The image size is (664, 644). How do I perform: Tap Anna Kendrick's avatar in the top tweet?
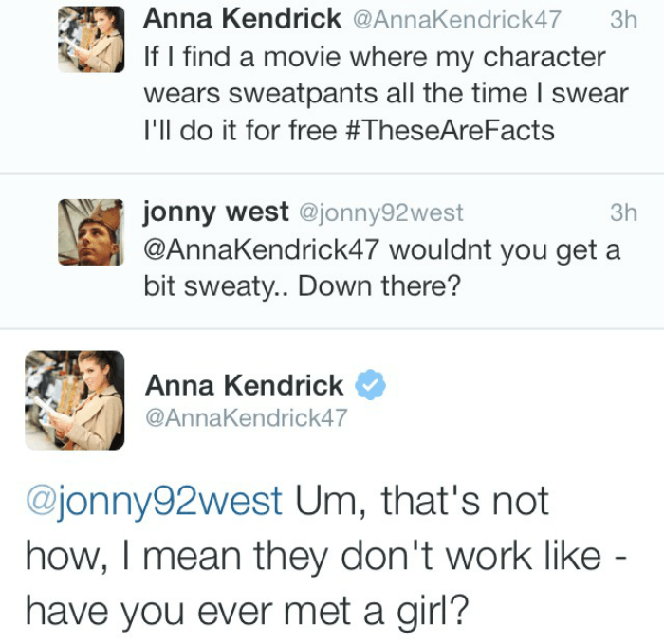tap(91, 40)
